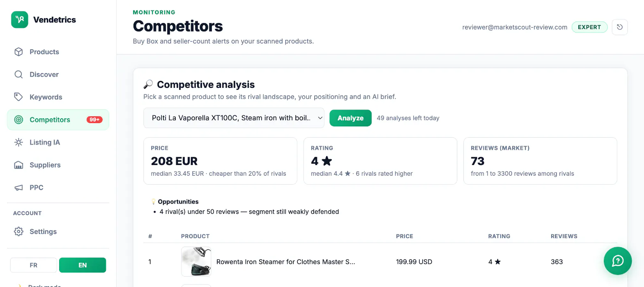This screenshot has width=644, height=287.
Task: Open the help chat bubble
Action: (618, 261)
